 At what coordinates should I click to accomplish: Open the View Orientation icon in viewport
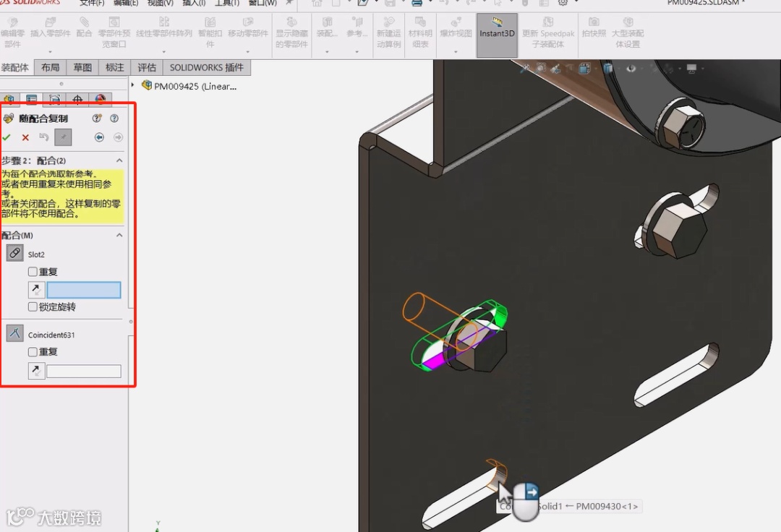pos(585,68)
